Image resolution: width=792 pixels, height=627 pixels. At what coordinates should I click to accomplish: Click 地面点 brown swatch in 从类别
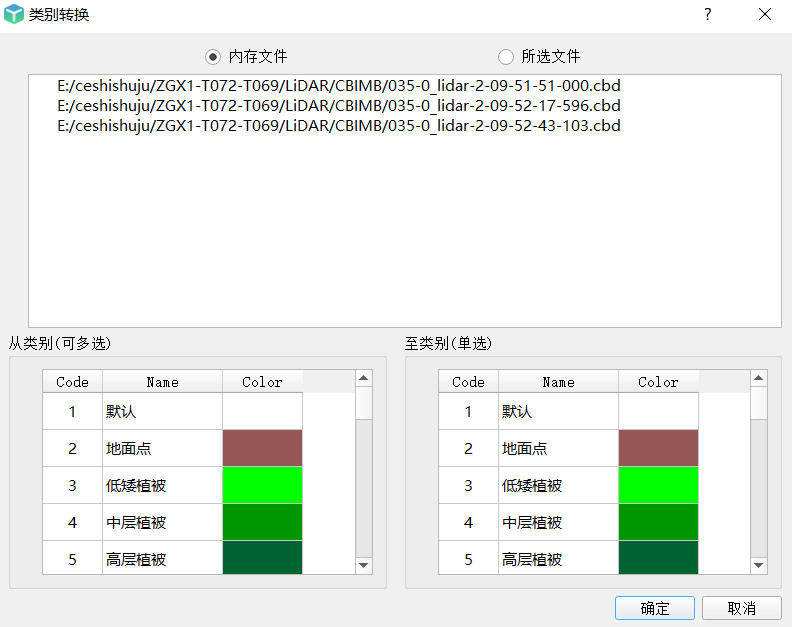point(262,448)
